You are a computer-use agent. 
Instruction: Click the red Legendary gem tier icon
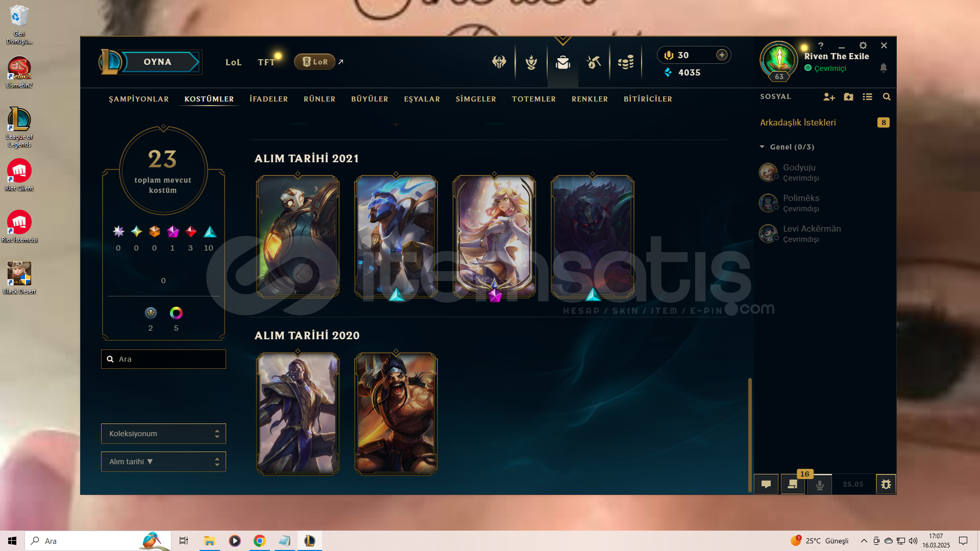(x=191, y=232)
